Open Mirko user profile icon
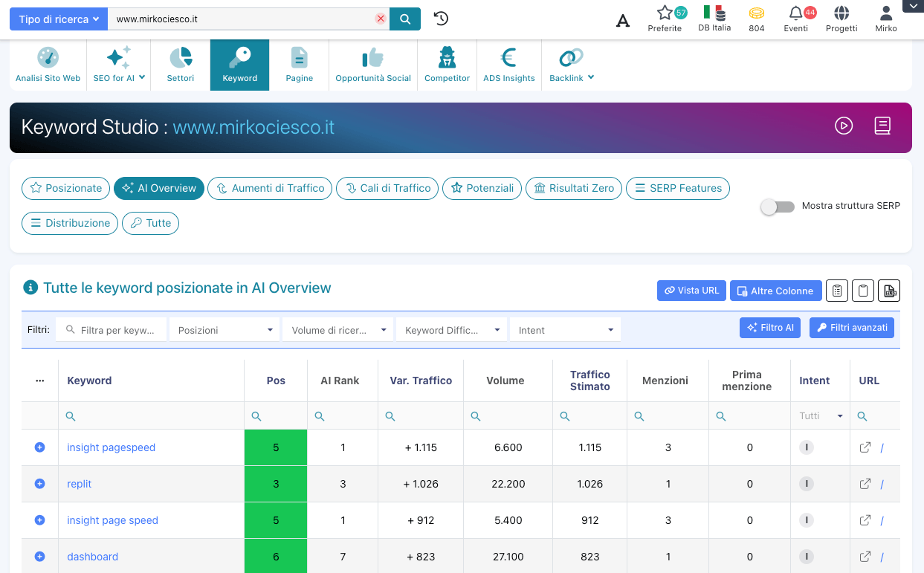The height and width of the screenshot is (573, 924). click(886, 19)
